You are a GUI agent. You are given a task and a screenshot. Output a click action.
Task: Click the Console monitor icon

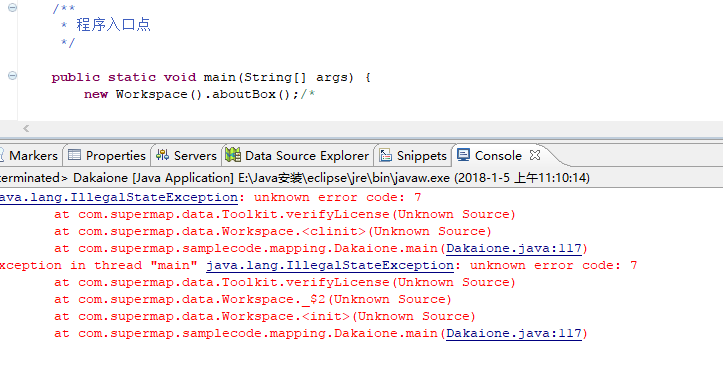click(x=463, y=154)
